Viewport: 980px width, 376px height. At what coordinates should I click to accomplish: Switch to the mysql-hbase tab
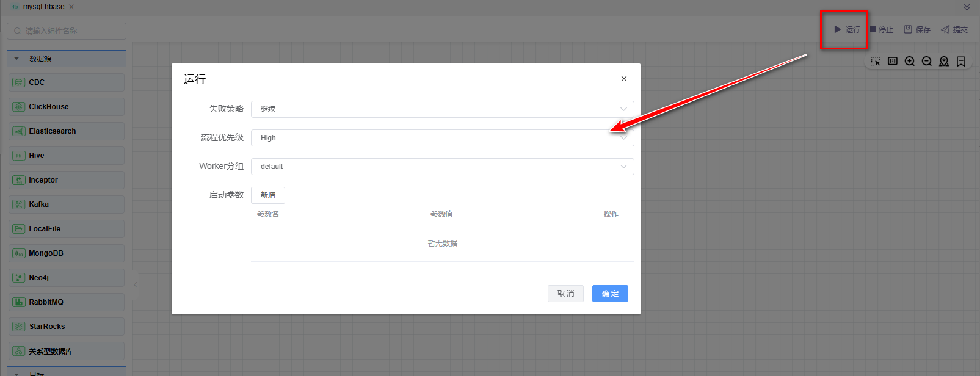pos(43,7)
